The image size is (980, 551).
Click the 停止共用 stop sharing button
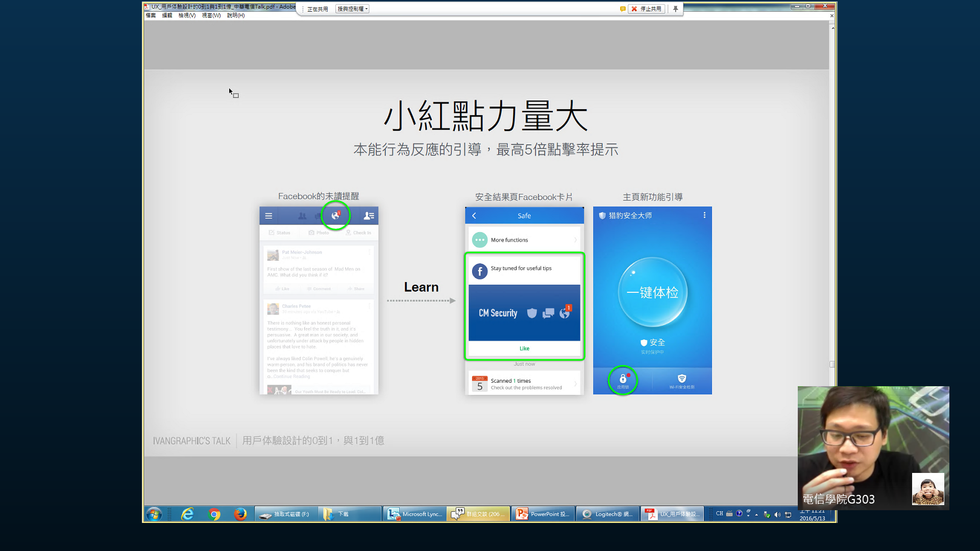tap(646, 9)
